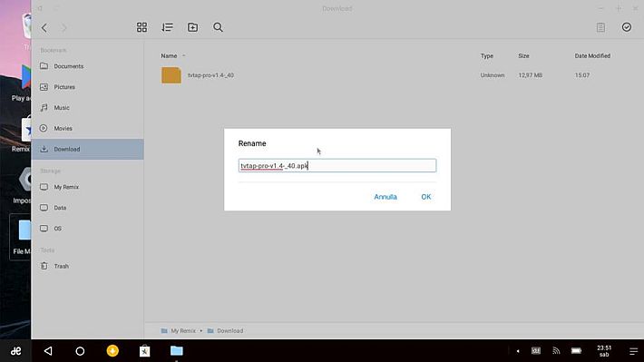644x362 pixels.
Task: Click the taskbar home circle
Action: [x=80, y=351]
